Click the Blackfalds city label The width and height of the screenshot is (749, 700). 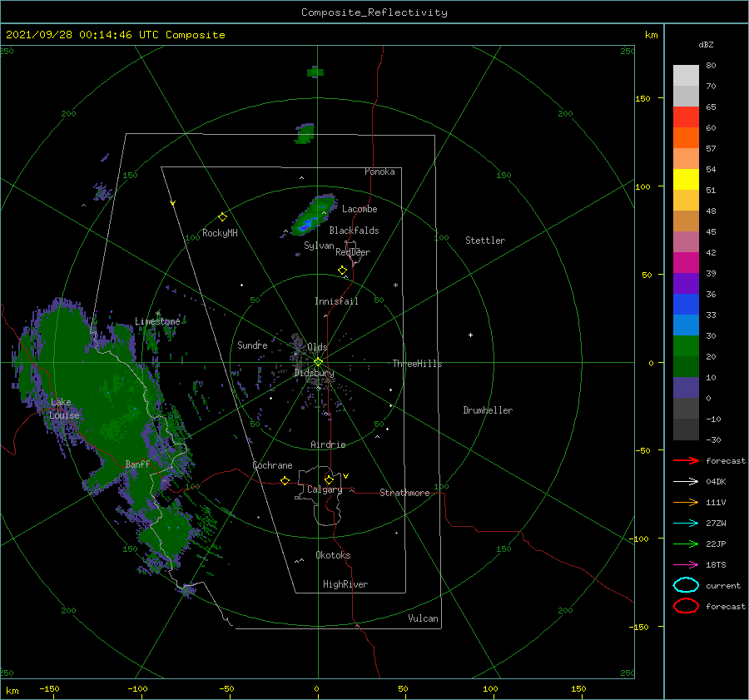(x=354, y=231)
